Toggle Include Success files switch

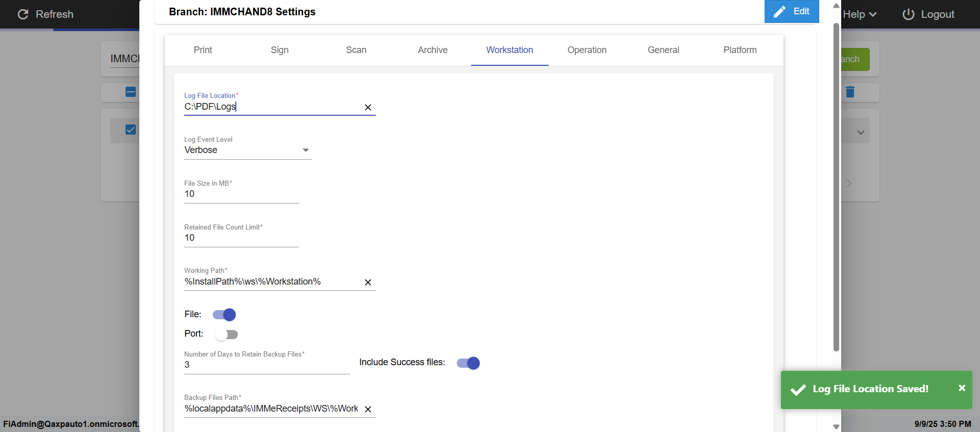468,363
